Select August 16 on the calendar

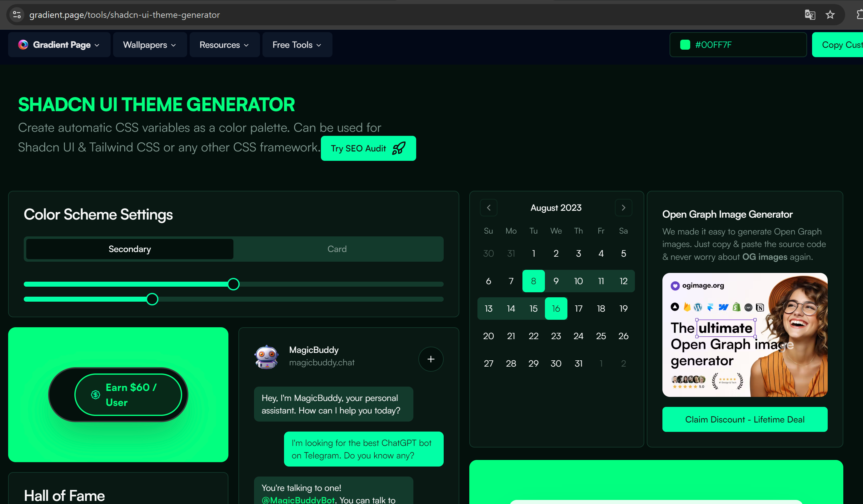(x=556, y=308)
